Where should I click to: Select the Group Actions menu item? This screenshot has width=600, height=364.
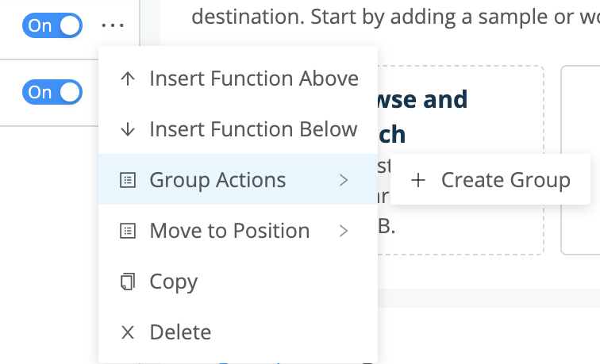tap(217, 180)
